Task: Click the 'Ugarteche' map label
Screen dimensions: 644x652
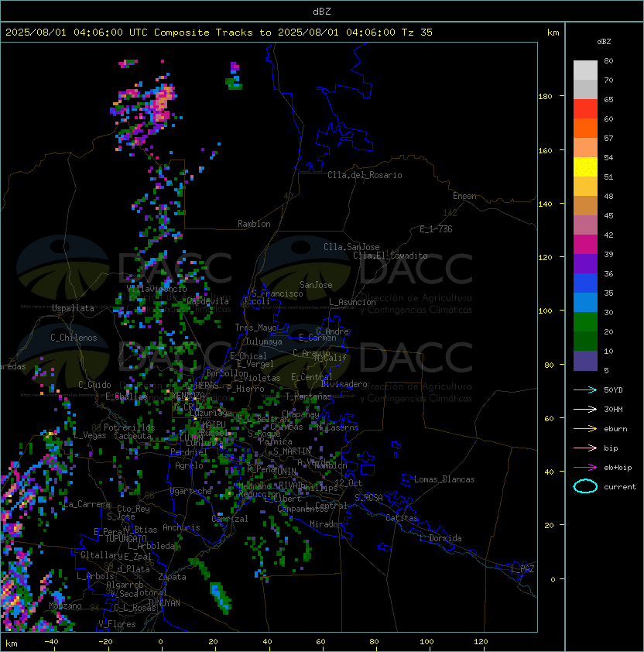Action: [191, 491]
